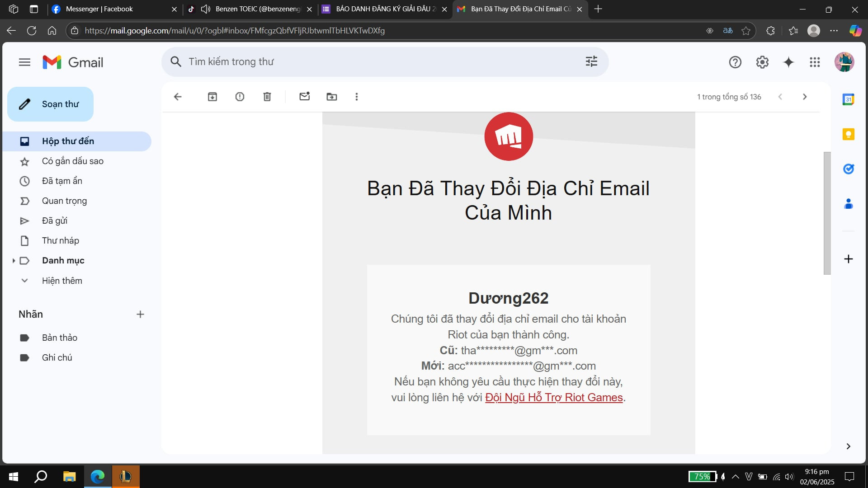The width and height of the screenshot is (868, 488).
Task: Open Windows taskbar search
Action: (x=41, y=476)
